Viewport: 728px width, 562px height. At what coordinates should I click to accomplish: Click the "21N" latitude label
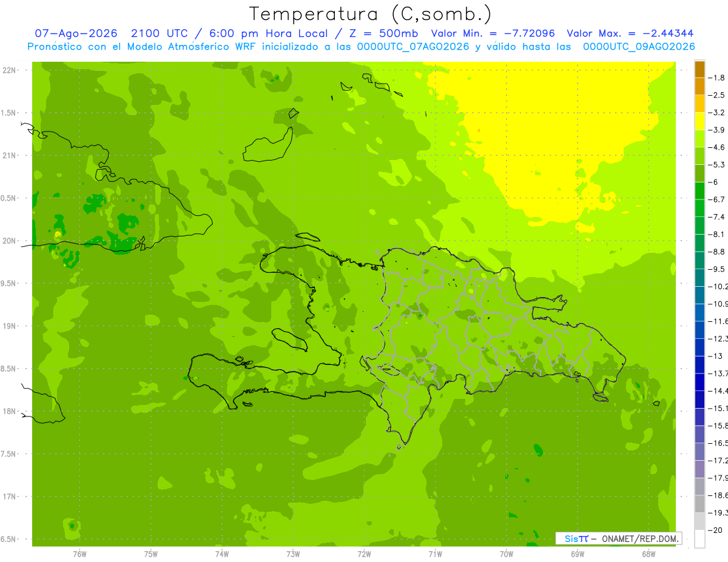click(x=10, y=155)
